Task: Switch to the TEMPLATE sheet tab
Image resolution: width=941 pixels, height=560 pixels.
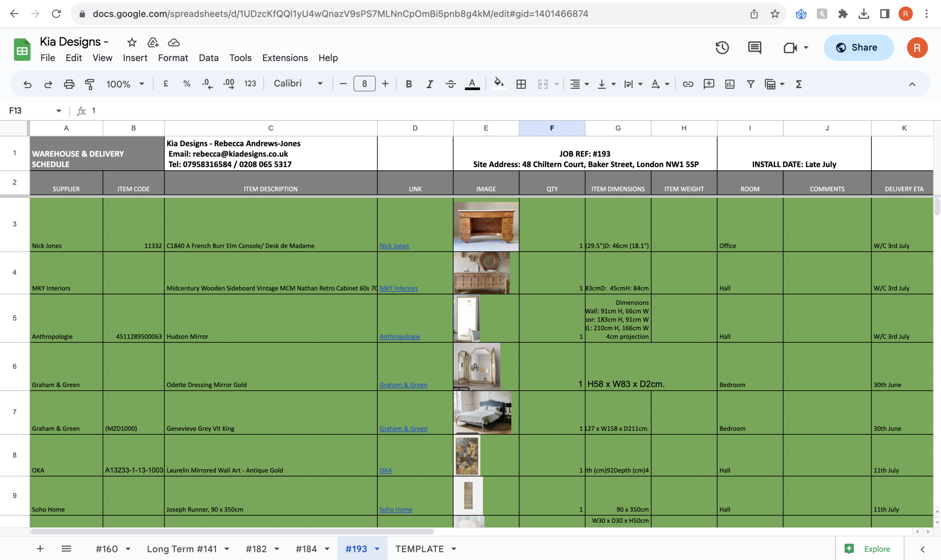Action: click(x=419, y=549)
